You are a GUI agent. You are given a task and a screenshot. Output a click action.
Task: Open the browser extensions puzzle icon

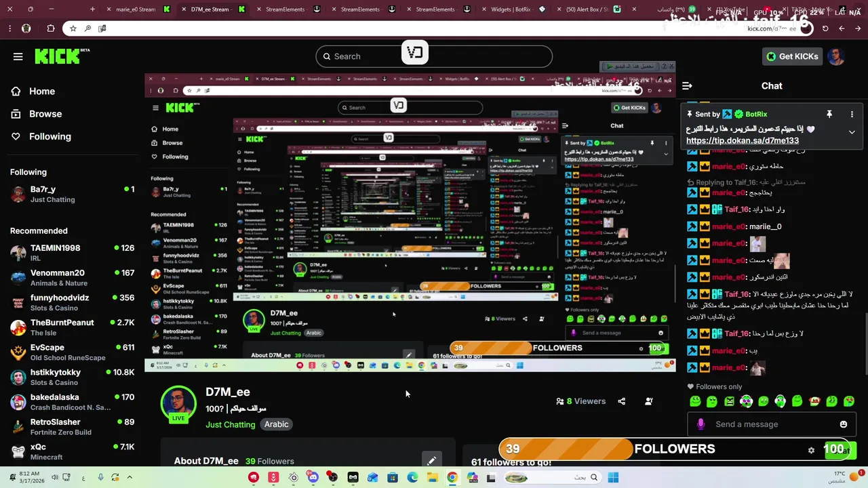tap(51, 28)
